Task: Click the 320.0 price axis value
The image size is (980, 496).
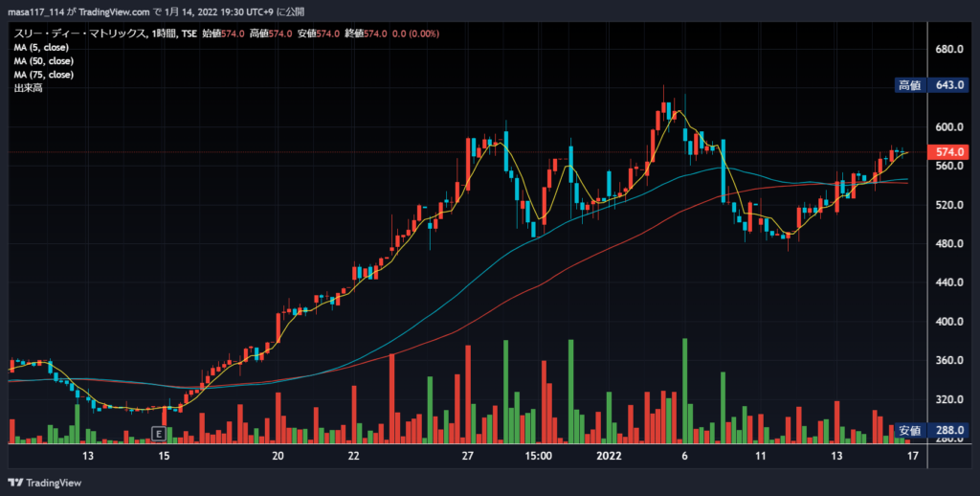Action: coord(947,399)
